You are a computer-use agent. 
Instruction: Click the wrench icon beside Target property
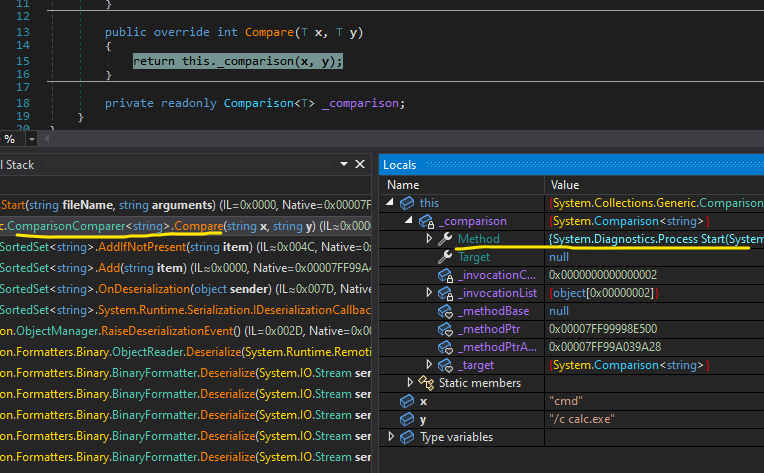[x=445, y=257]
